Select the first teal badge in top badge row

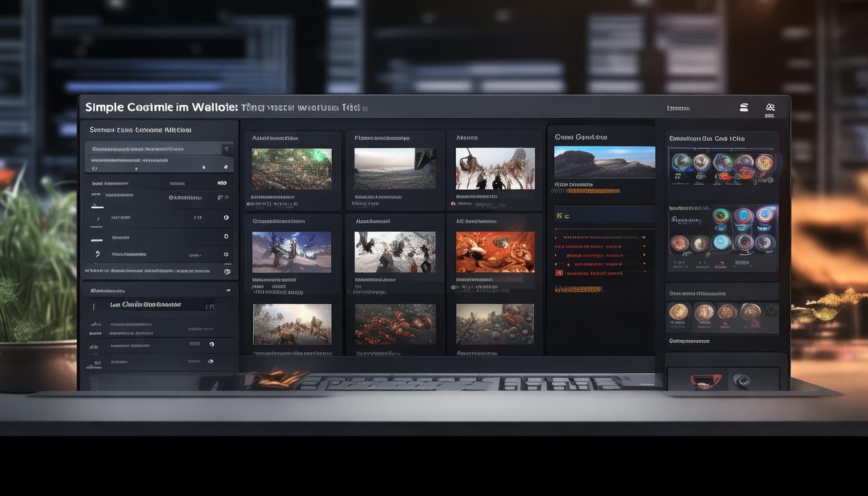pos(682,162)
